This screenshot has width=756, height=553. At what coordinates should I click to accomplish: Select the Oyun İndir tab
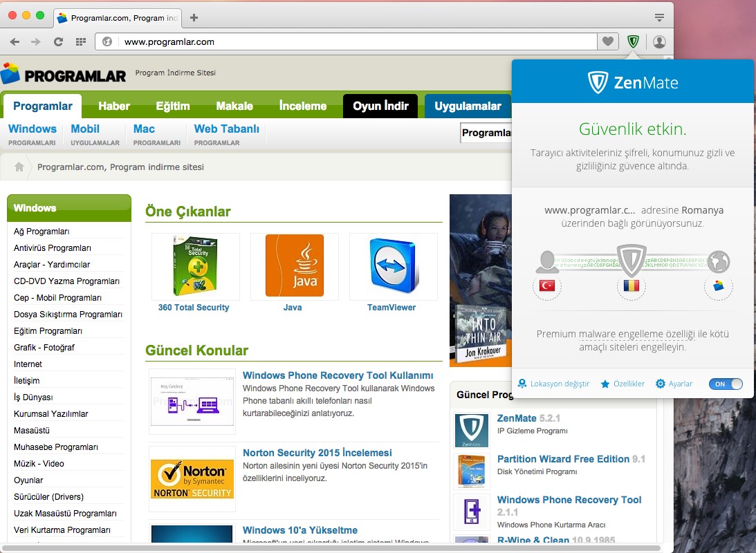coord(380,106)
